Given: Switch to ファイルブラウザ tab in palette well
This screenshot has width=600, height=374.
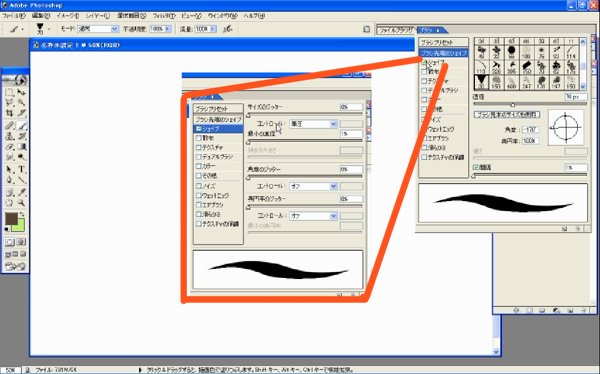Looking at the screenshot, I should (x=396, y=30).
